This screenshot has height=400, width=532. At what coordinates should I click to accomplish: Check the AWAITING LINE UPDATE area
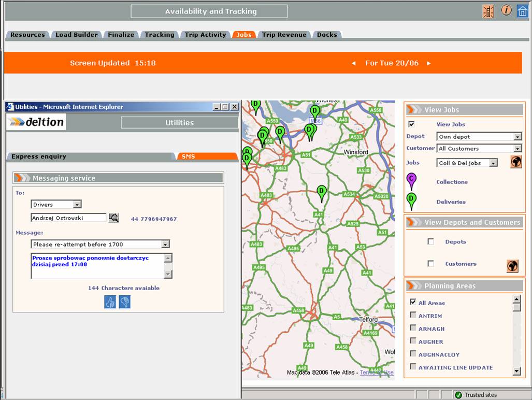pyautogui.click(x=413, y=366)
